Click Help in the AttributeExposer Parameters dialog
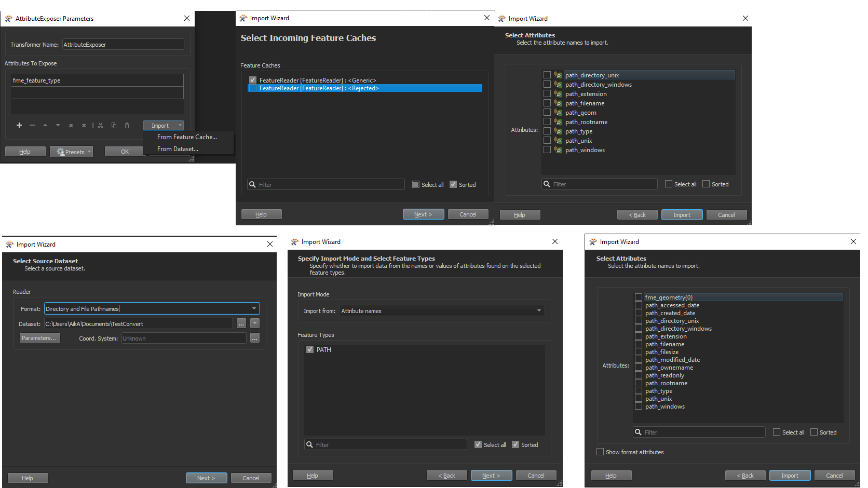The width and height of the screenshot is (868, 488). 25,152
